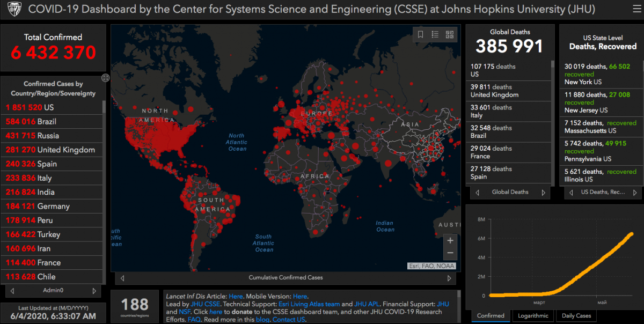The height and width of the screenshot is (324, 644).
Task: Switch chart to Logarithmic tab
Action: point(533,315)
